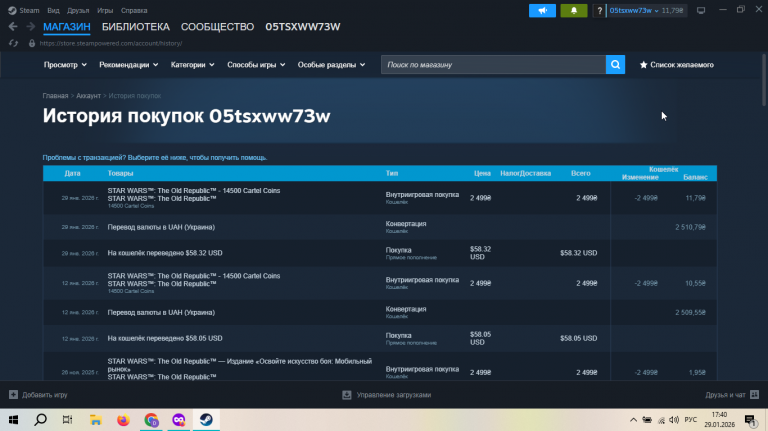The image size is (768, 431).
Task: Click the РУС language indicator
Action: click(691, 420)
